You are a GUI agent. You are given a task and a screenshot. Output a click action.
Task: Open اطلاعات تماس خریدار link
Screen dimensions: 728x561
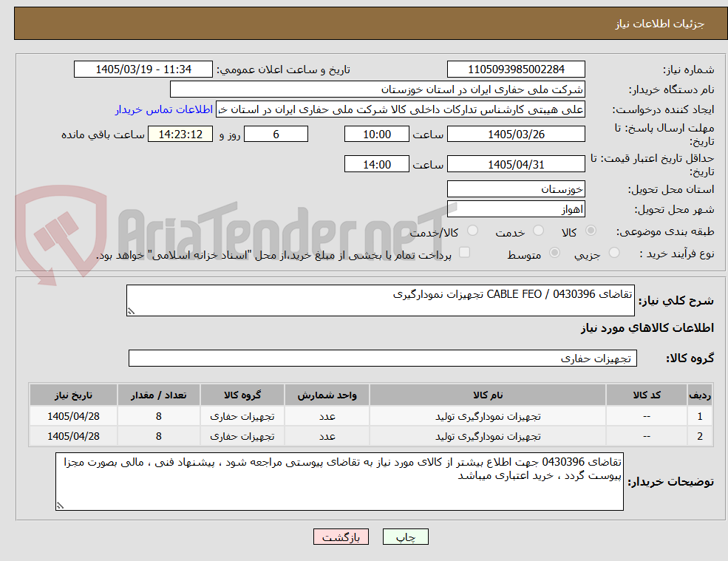coord(164,109)
